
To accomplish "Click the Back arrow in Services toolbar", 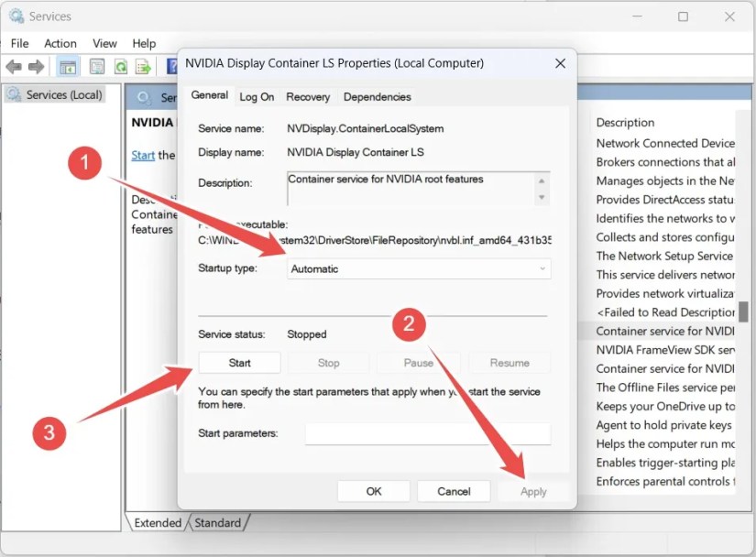I will (x=14, y=67).
